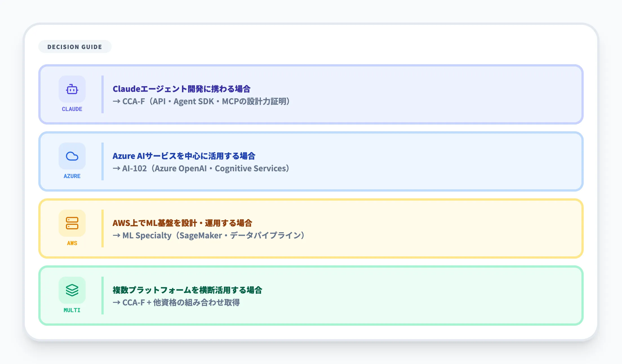Click the AWS server stack icon
Screen dimensions: 622x364
72,223
